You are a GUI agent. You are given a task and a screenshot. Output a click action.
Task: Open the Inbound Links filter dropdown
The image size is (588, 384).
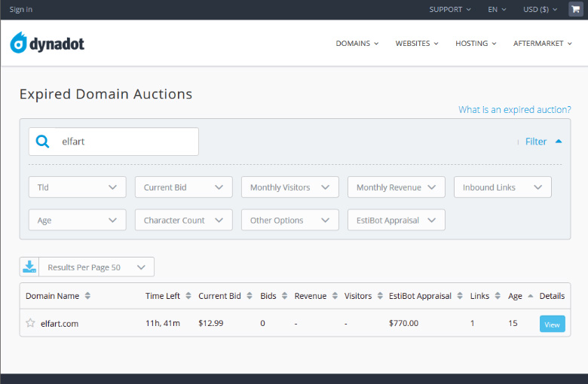(503, 187)
